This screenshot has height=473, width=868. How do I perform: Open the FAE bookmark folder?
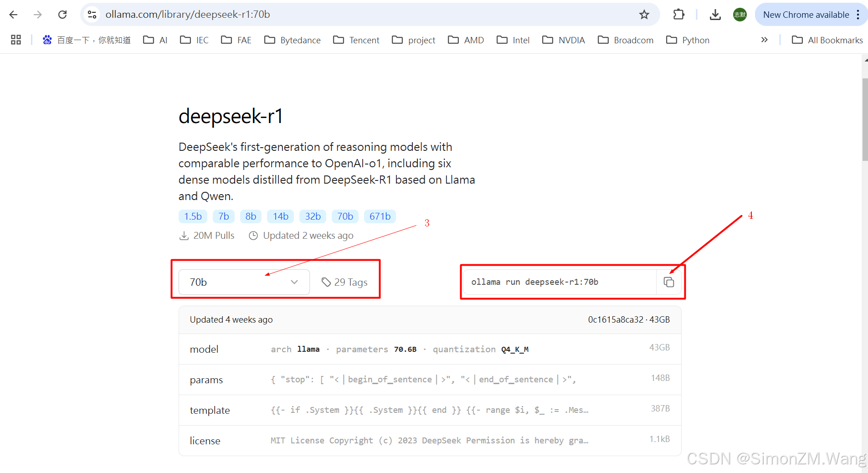click(x=236, y=40)
